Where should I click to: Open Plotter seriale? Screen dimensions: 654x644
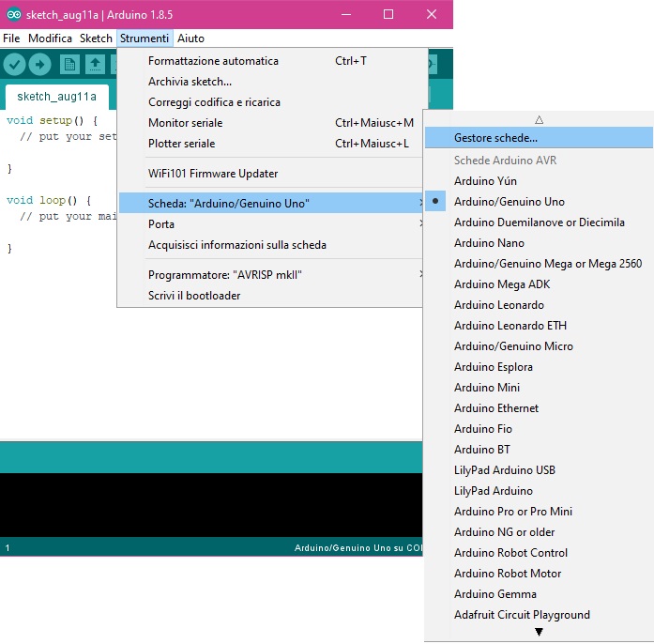270,144
